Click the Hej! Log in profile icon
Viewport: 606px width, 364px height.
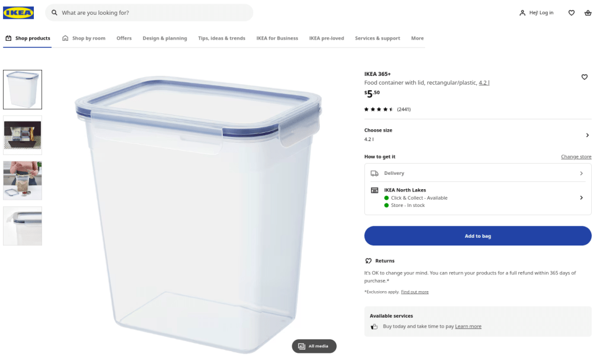pos(522,12)
